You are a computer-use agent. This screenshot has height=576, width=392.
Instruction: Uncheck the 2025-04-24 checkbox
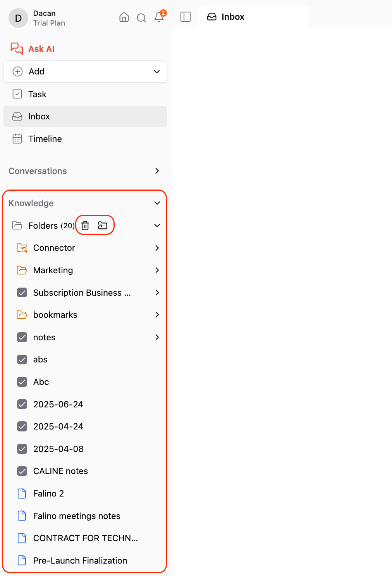22,426
